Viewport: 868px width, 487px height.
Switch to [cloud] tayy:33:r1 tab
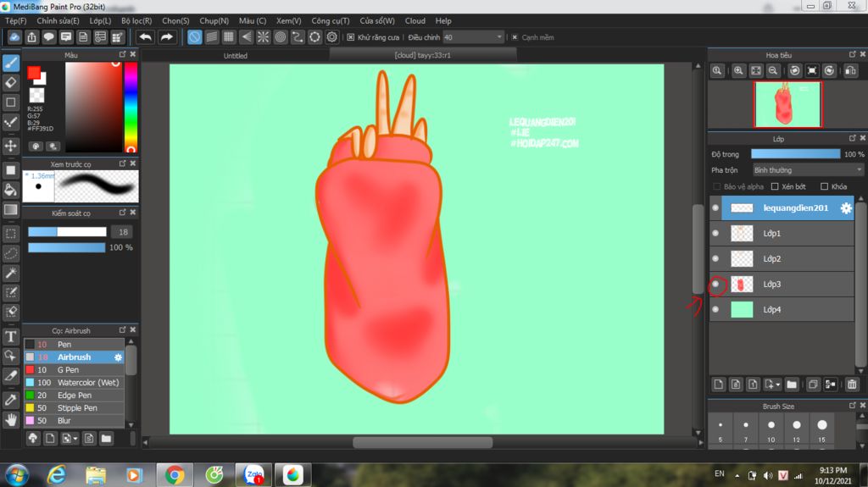[422, 55]
